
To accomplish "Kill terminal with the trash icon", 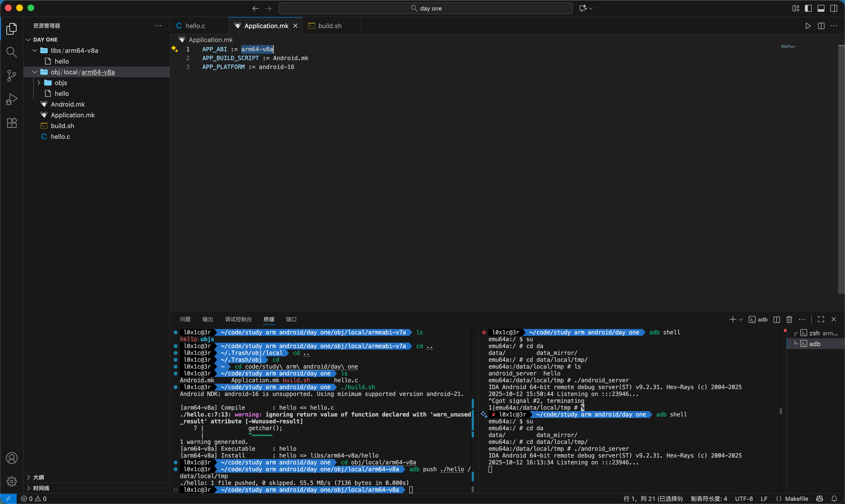I will 789,319.
